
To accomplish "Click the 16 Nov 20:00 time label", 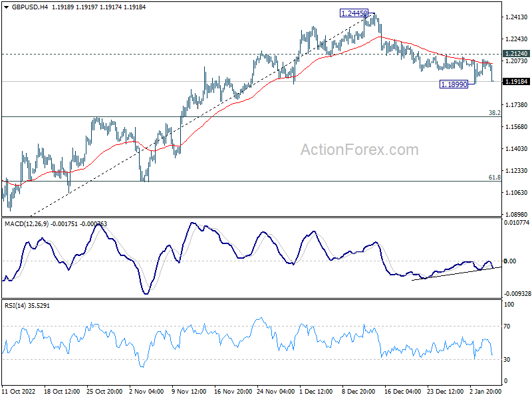I will [x=233, y=391].
